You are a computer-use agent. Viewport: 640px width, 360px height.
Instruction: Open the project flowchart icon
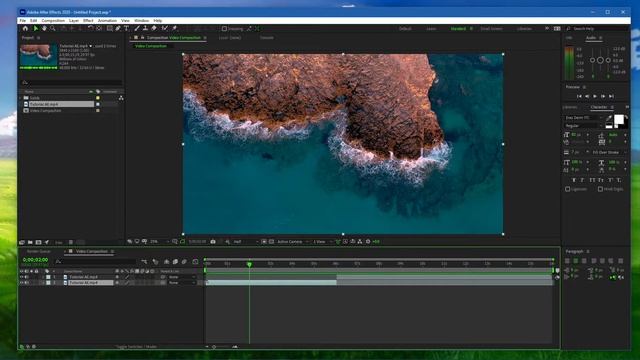pos(121,98)
